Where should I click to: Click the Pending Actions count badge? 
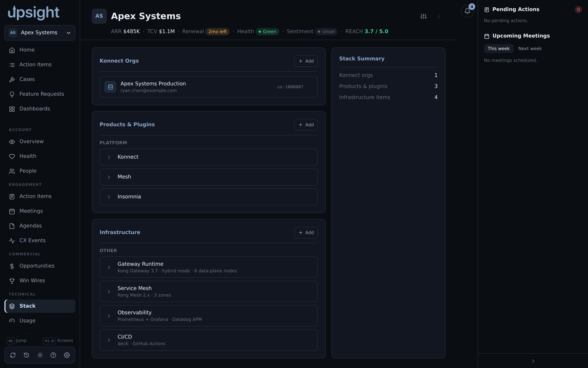click(578, 10)
